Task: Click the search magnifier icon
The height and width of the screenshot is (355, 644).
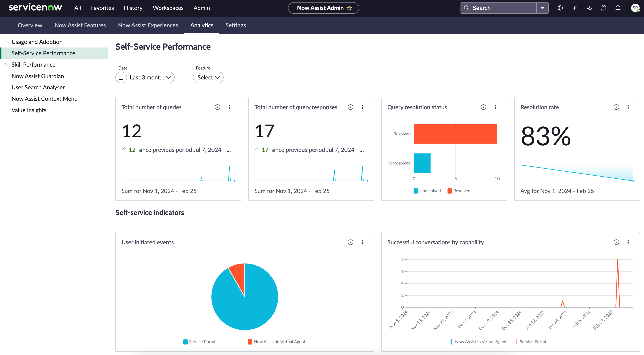Action: 466,8
